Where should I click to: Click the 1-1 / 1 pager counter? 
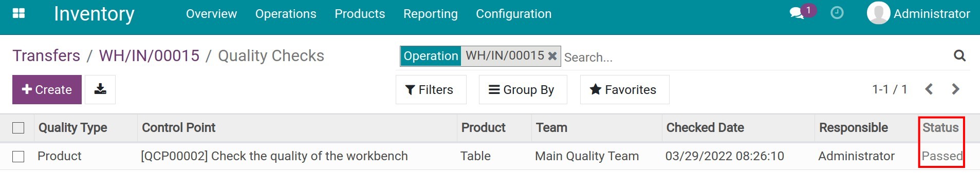pos(890,89)
